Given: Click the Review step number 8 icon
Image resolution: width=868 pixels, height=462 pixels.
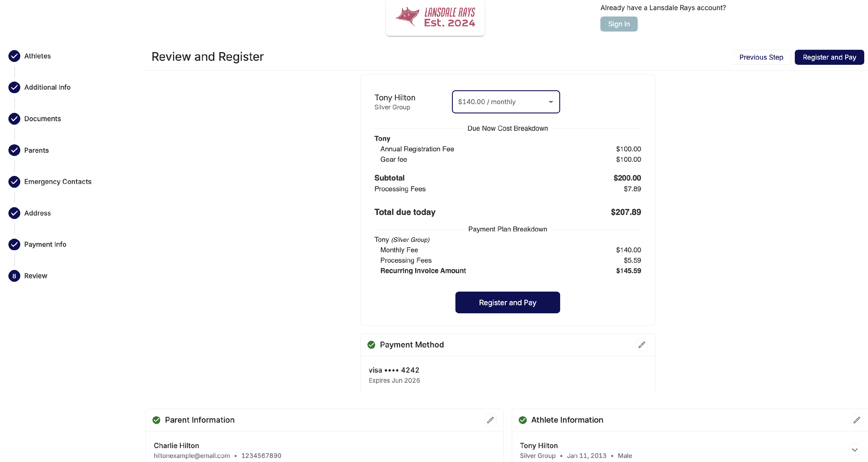Looking at the screenshot, I should (14, 276).
